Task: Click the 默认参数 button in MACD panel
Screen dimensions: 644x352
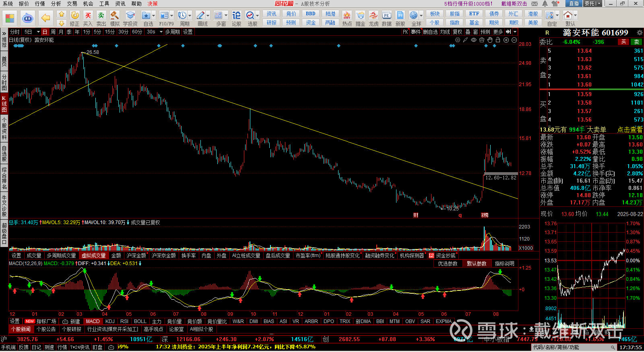Action: (x=476, y=263)
